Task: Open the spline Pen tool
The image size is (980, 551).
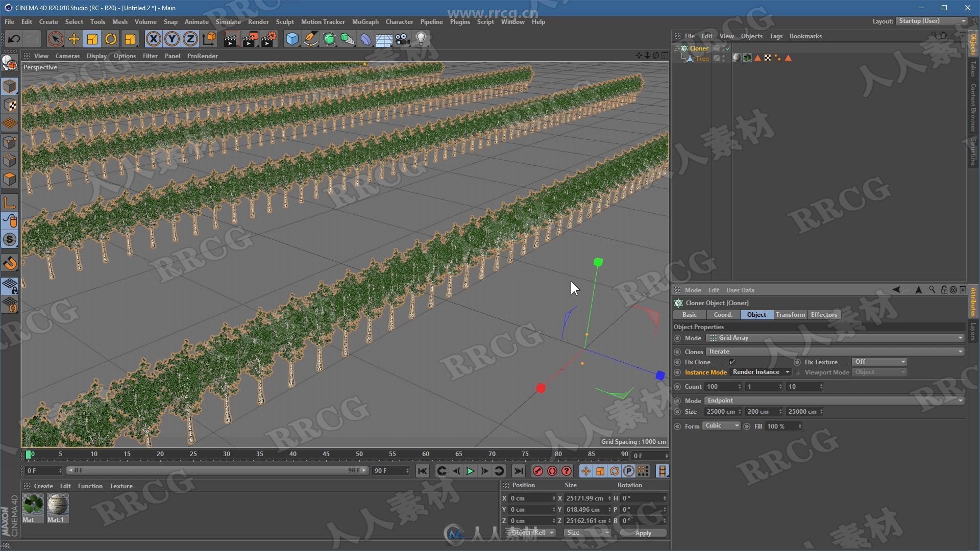Action: pos(310,39)
